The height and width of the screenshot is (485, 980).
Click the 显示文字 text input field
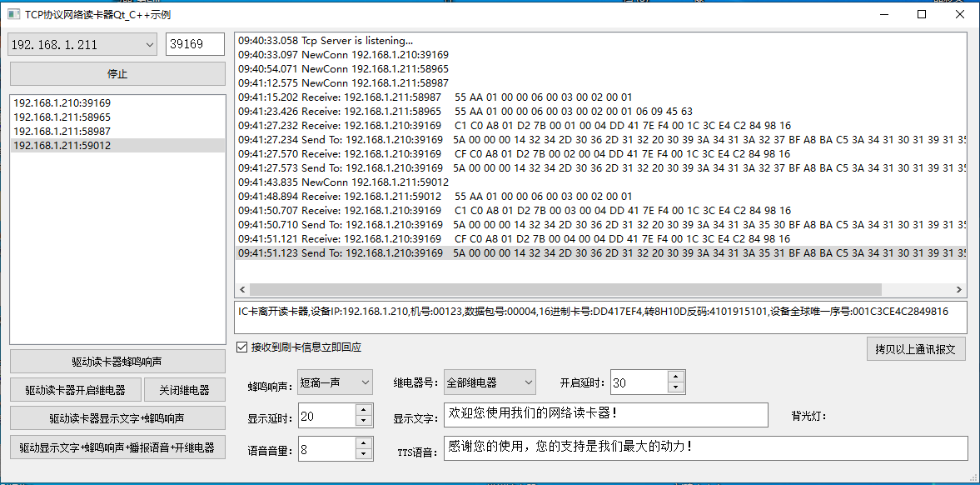pyautogui.click(x=605, y=414)
